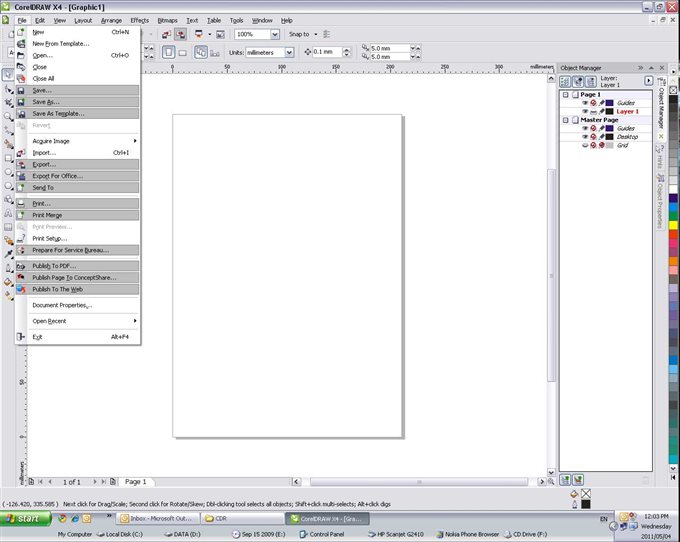Increase the nudge offset stepper
Viewport: 680px width, 542px height.
[346, 50]
